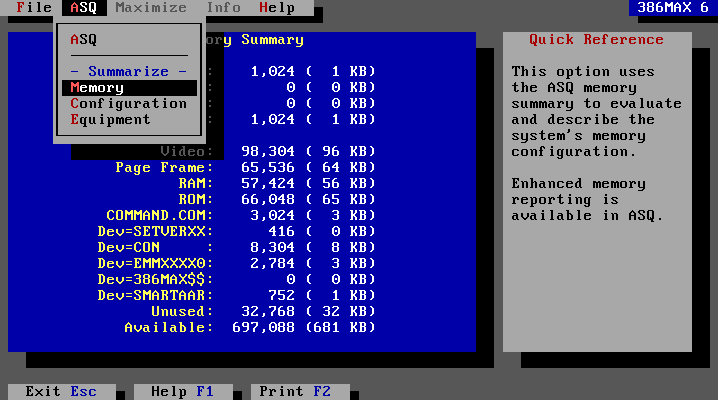
Task: Click the Video row label
Action: [x=186, y=151]
